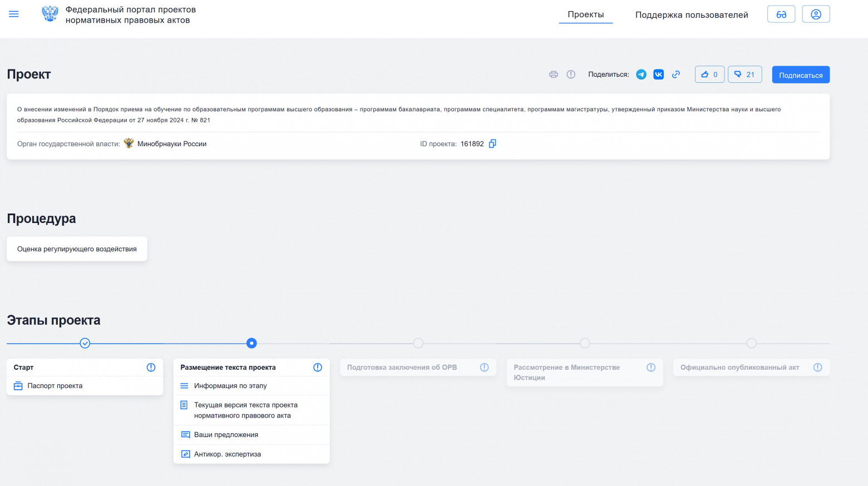Click the thumbs up like button

(709, 75)
